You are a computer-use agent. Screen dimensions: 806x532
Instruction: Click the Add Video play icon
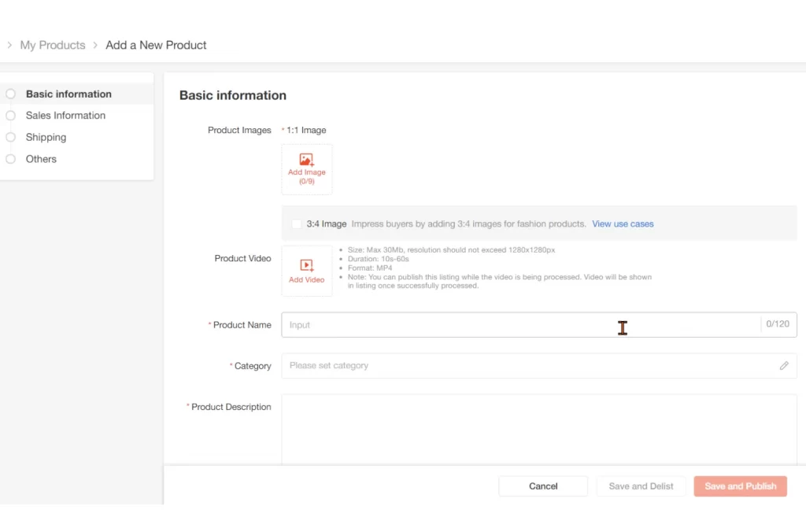click(307, 266)
